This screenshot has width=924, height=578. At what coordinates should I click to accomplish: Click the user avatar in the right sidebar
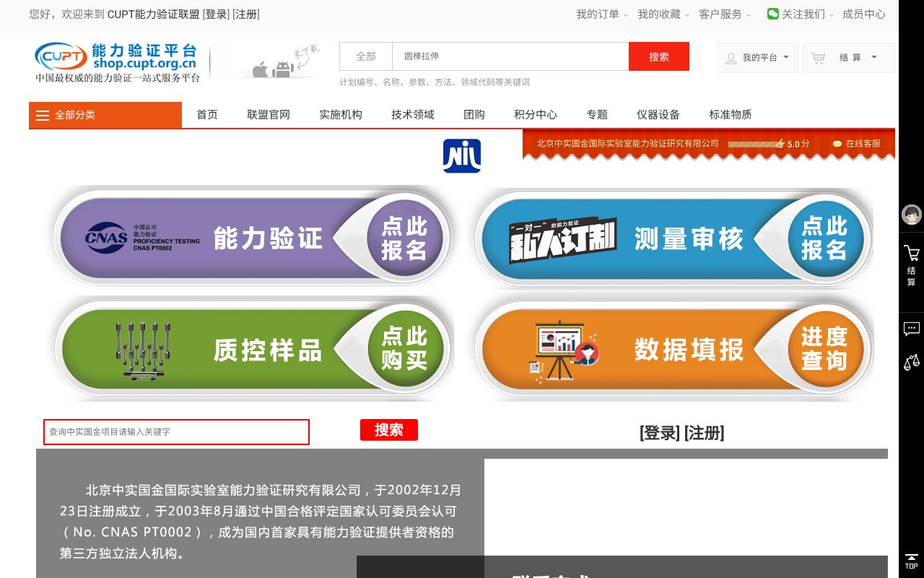pyautogui.click(x=911, y=215)
